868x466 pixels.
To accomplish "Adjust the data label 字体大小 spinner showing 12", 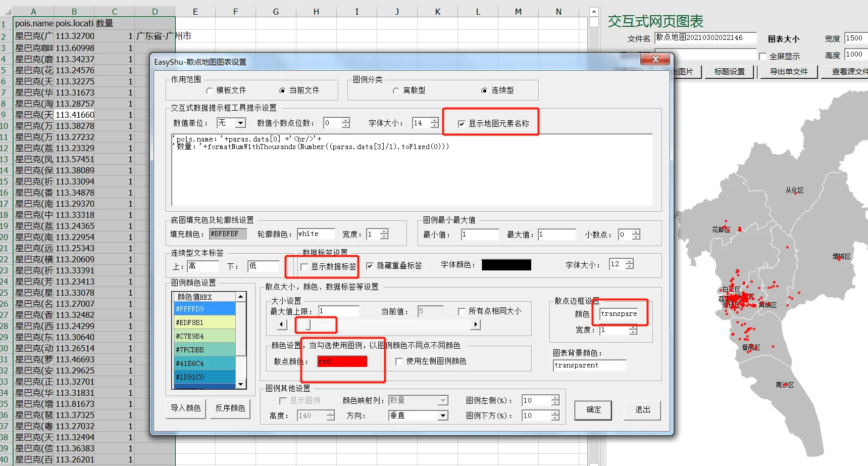I will click(629, 264).
